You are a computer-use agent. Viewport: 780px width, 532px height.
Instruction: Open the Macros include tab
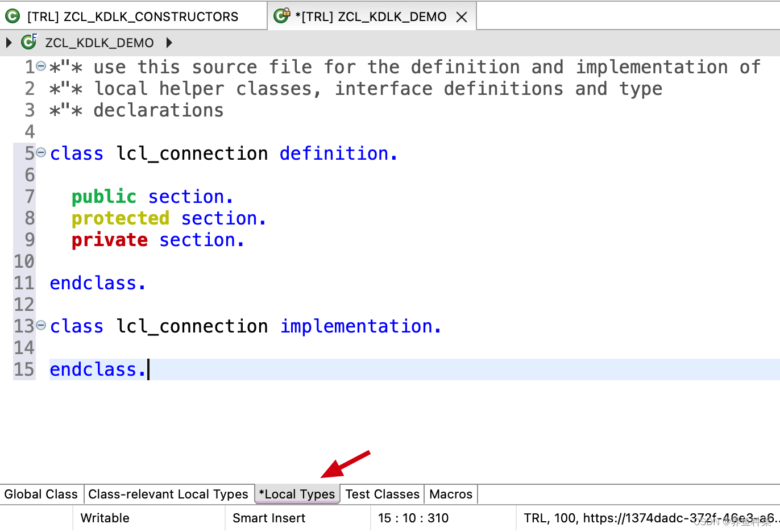click(450, 494)
